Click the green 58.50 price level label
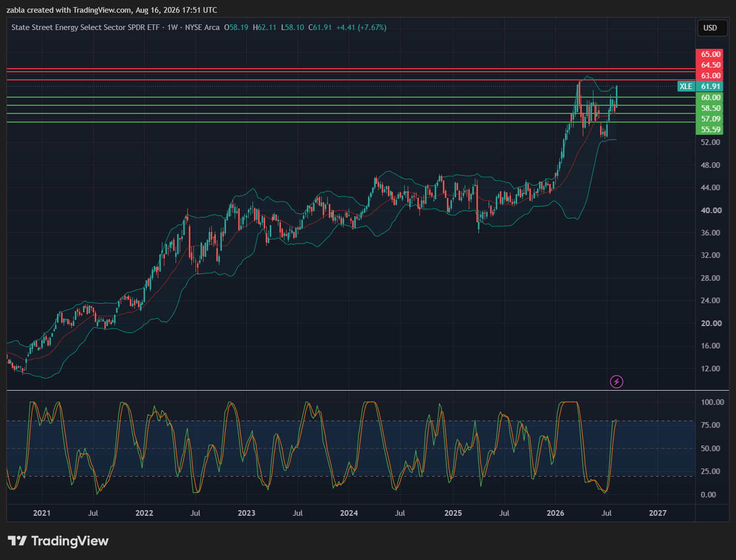This screenshot has width=736, height=560. tap(711, 108)
